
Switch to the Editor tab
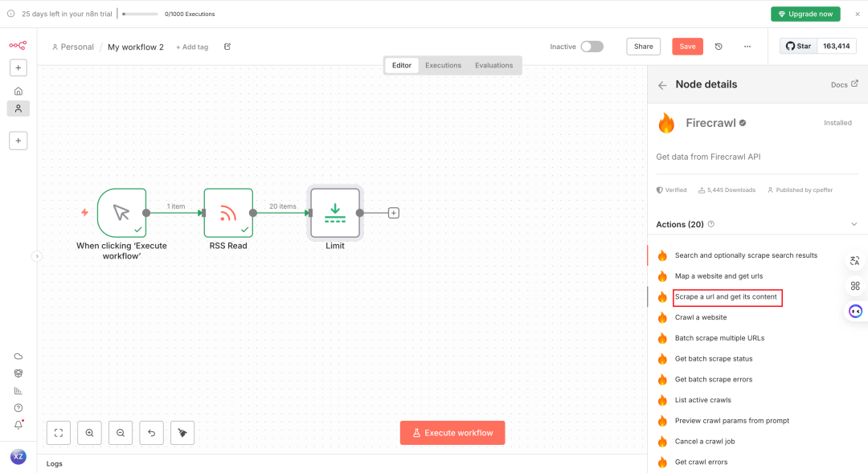point(402,65)
